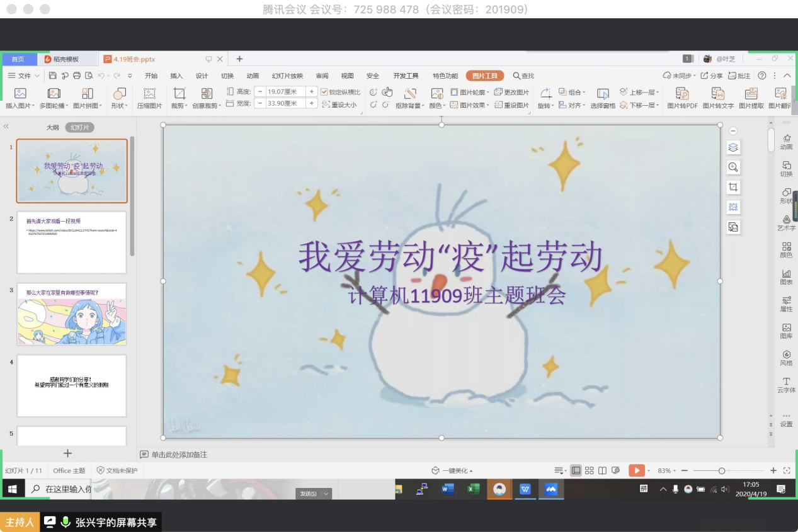Click the creative crop (创意裁剪) icon
Viewport: 798px width, 532px height.
(207, 94)
